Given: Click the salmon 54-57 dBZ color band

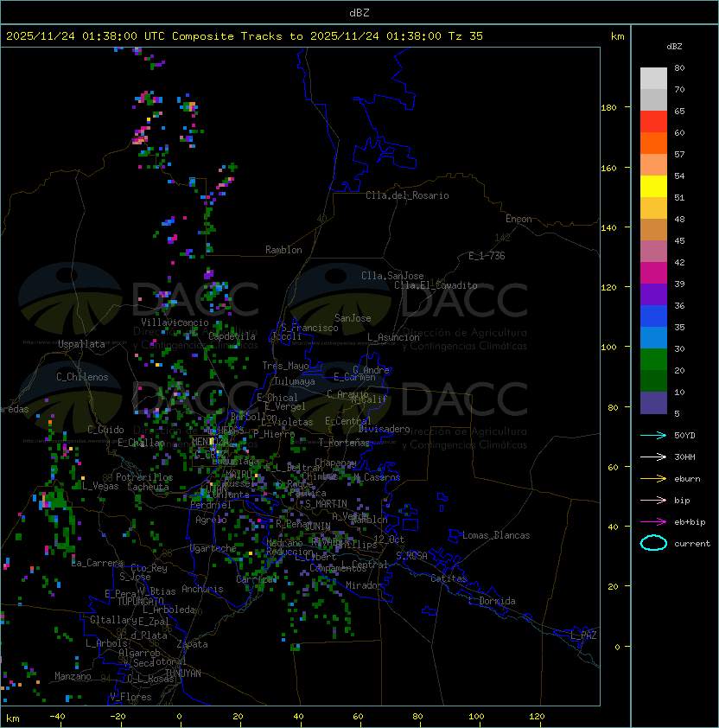Looking at the screenshot, I should point(653,165).
